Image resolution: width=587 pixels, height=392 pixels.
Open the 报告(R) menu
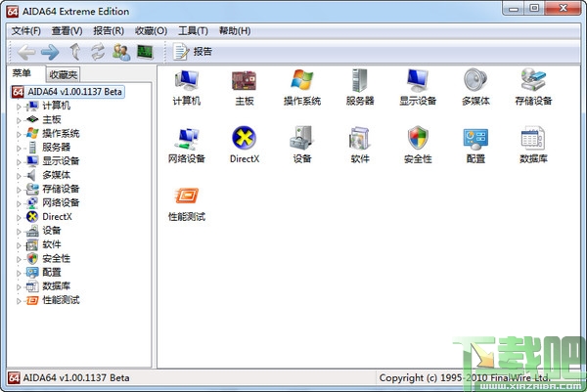pos(109,30)
